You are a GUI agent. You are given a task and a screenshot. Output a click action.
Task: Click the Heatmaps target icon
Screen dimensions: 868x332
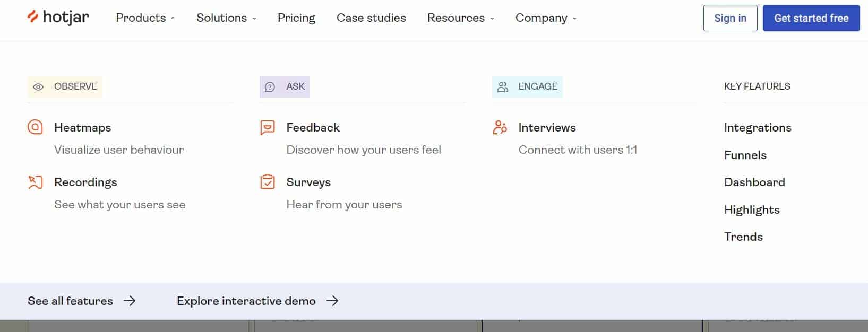coord(35,127)
